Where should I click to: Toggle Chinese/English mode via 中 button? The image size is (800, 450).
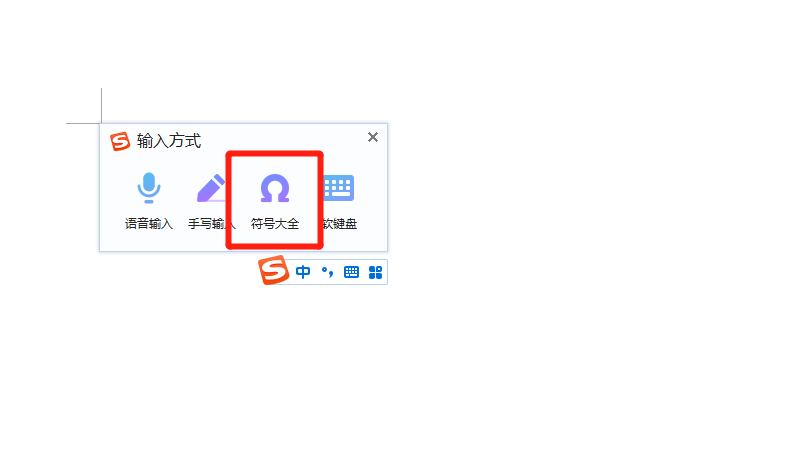[x=303, y=272]
